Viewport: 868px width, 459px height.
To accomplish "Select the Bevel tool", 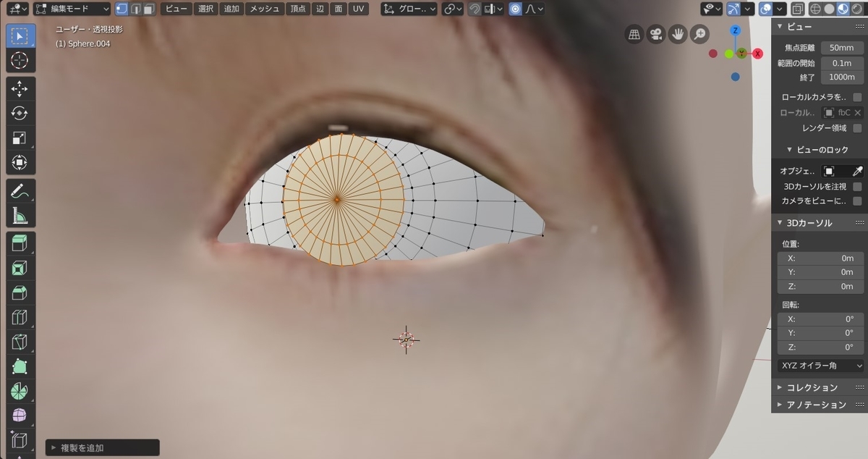I will tap(20, 292).
